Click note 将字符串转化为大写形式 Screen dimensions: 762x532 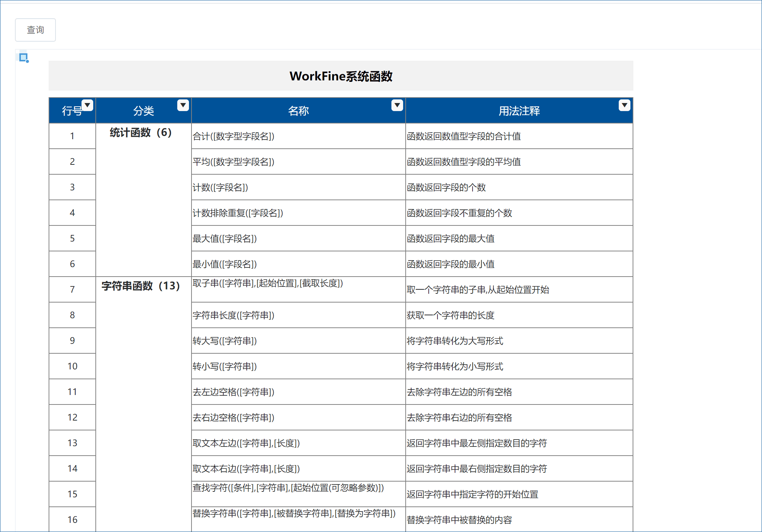[x=519, y=341]
